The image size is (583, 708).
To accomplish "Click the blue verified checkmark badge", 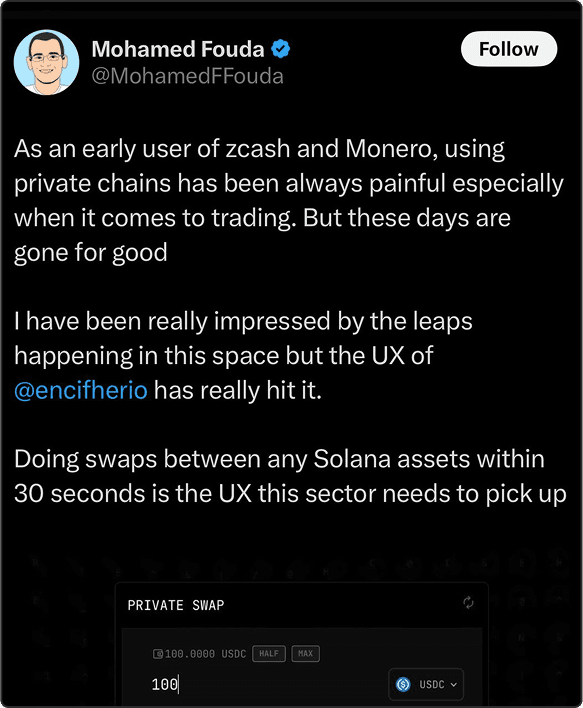I will click(x=280, y=49).
